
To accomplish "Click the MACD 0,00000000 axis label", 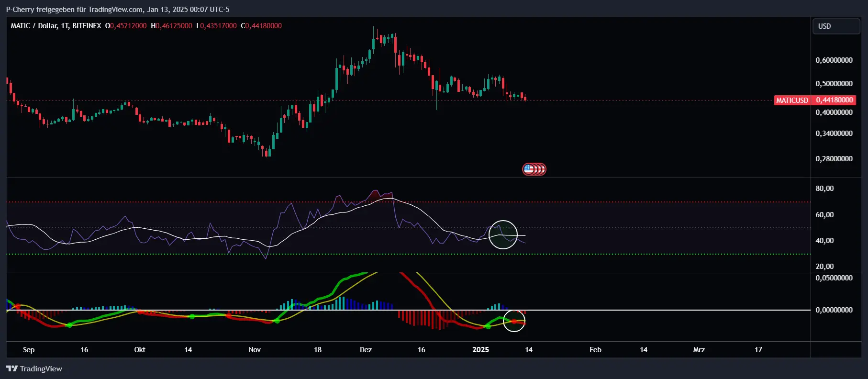I will pos(834,310).
